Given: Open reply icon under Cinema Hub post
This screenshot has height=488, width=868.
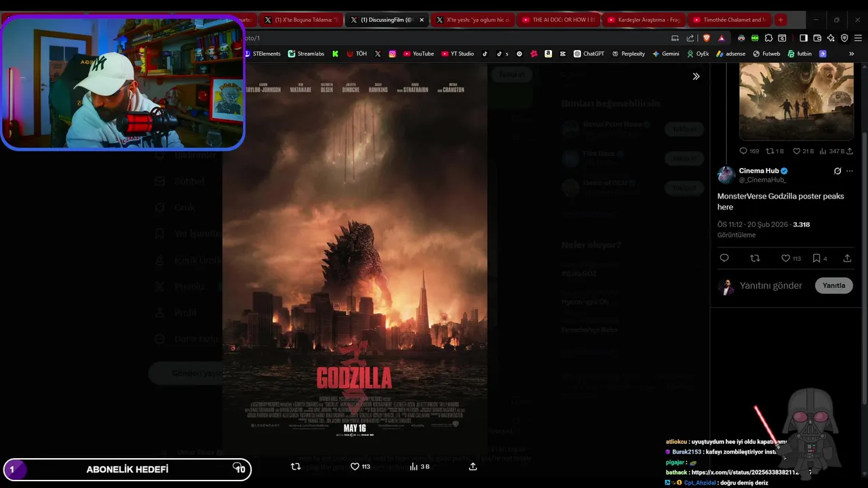Looking at the screenshot, I should [x=724, y=258].
